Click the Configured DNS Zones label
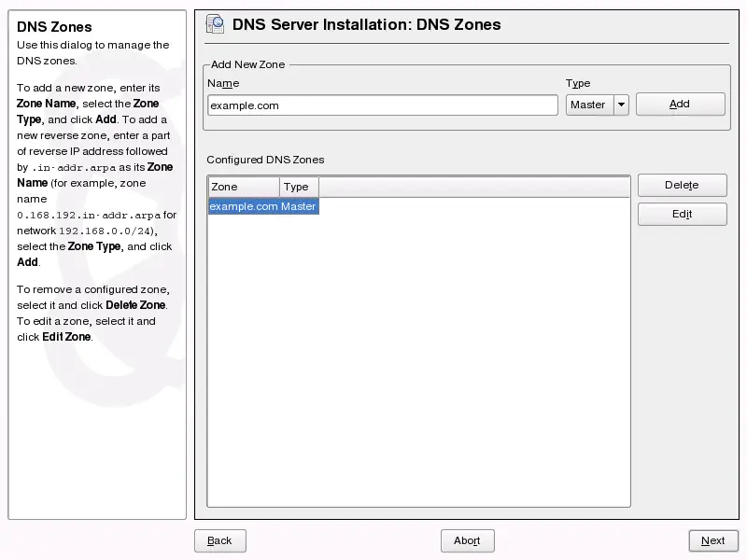This screenshot has height=560, width=747. 265,160
